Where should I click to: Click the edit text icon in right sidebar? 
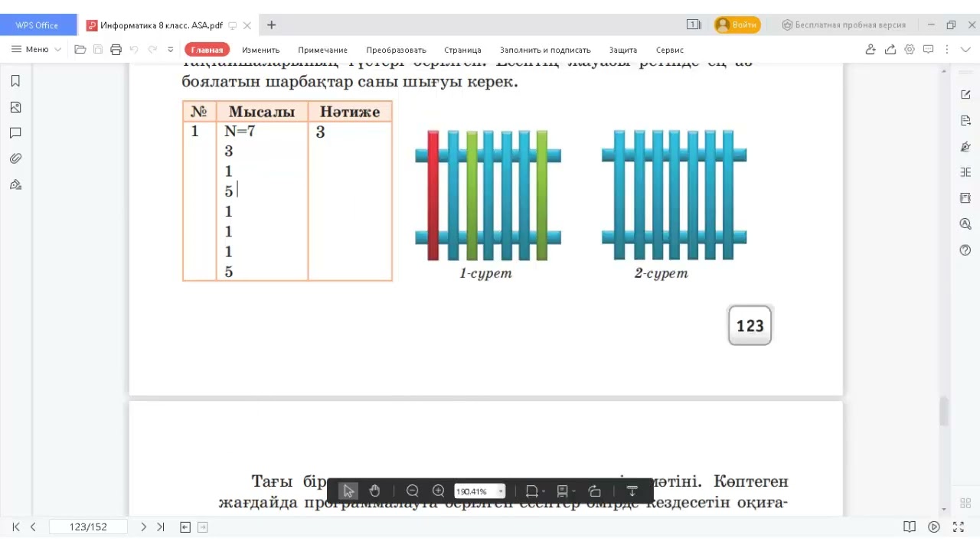tap(965, 94)
